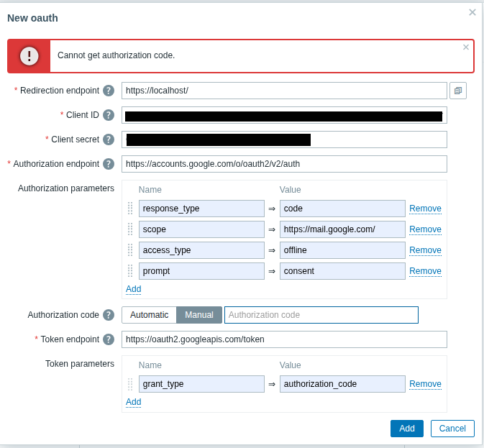
Task: Focus the Authorization code input field
Action: pyautogui.click(x=321, y=315)
